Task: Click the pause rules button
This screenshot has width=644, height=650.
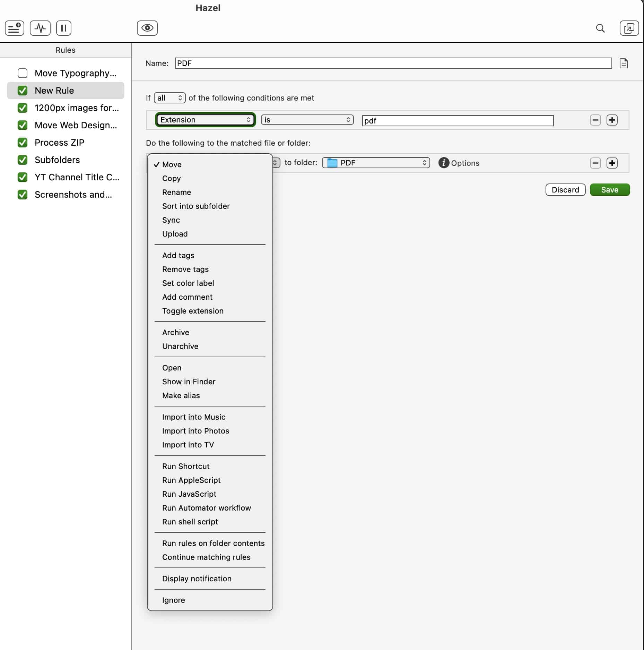Action: 64,28
